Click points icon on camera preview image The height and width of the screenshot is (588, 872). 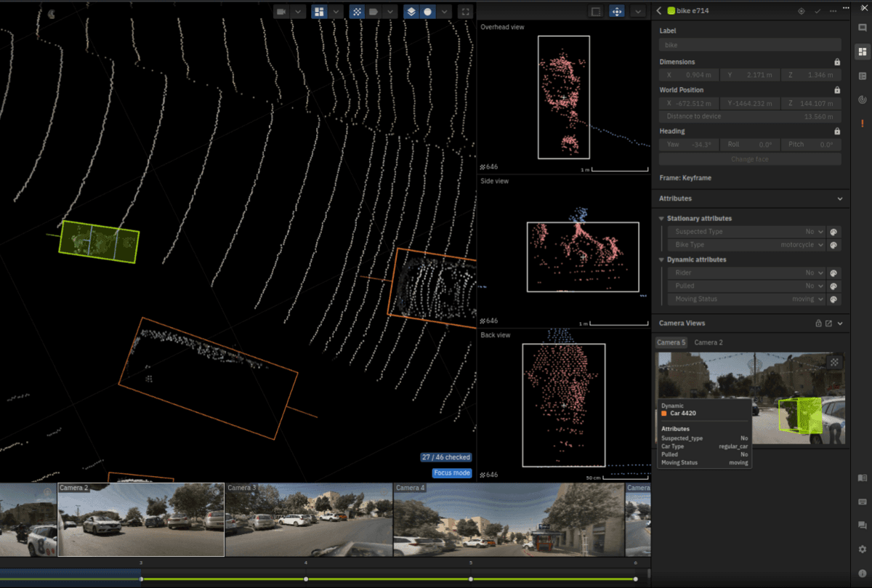click(835, 361)
